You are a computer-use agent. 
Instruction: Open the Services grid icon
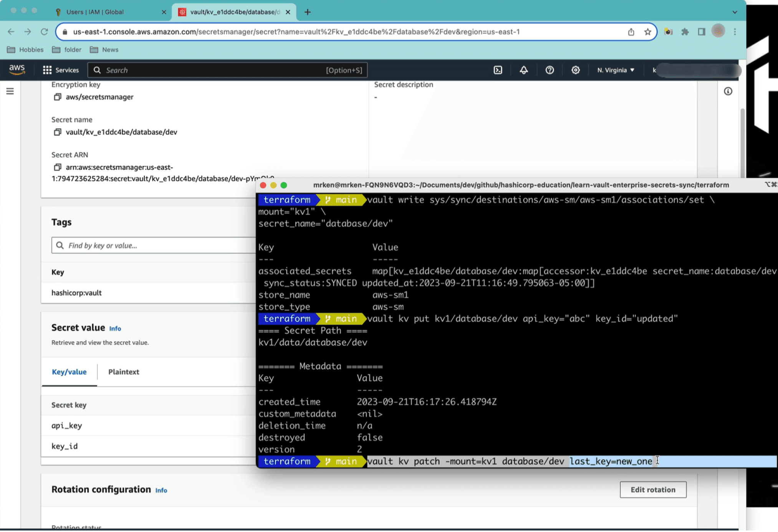pyautogui.click(x=47, y=69)
